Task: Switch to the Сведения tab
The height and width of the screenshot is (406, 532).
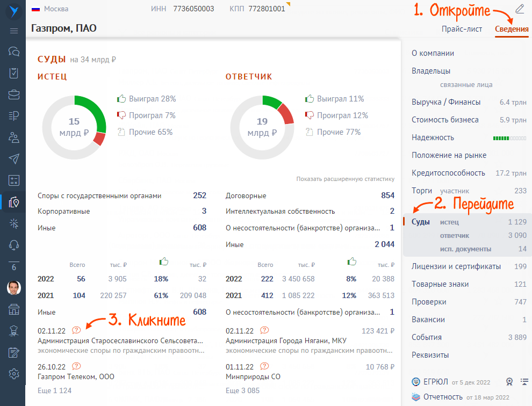Action: [512, 29]
